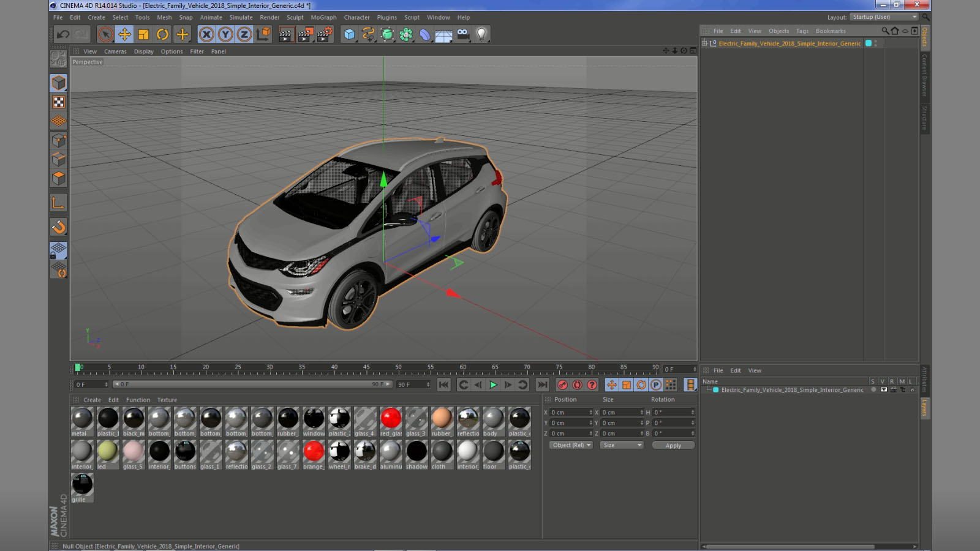
Task: Render active view clapperboard icon
Action: (285, 34)
